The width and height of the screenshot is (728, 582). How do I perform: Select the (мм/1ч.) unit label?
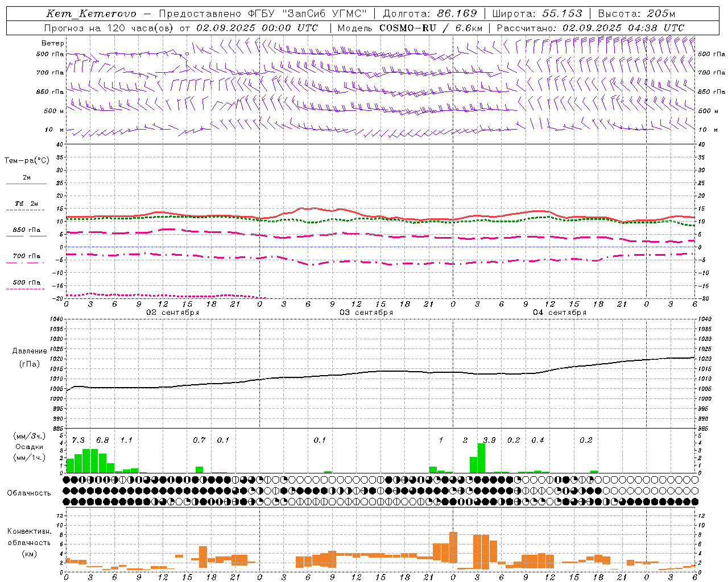[x=29, y=458]
